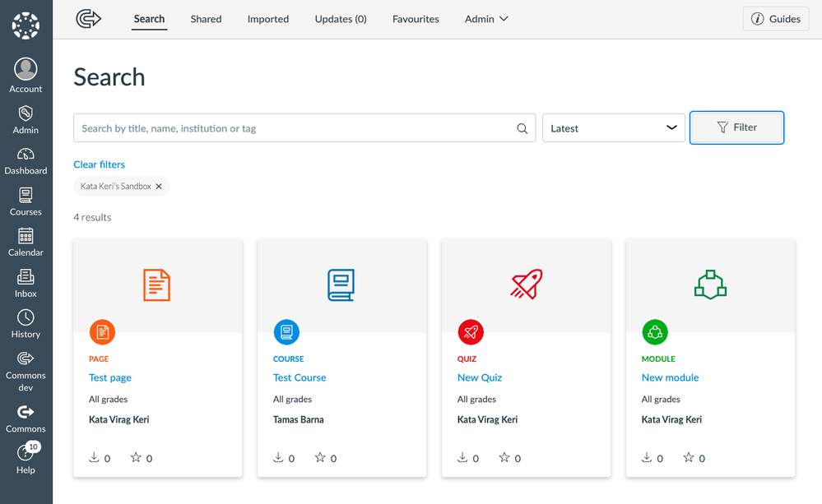Click the star icon on New module card

pos(689,457)
